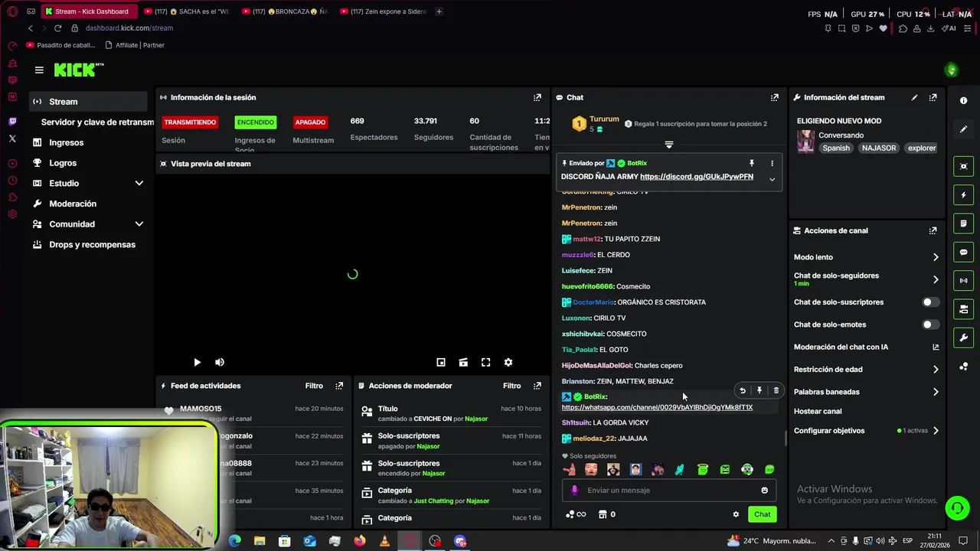Click the lightning bolt icon on the right sidebar
980x551 pixels.
[x=964, y=195]
